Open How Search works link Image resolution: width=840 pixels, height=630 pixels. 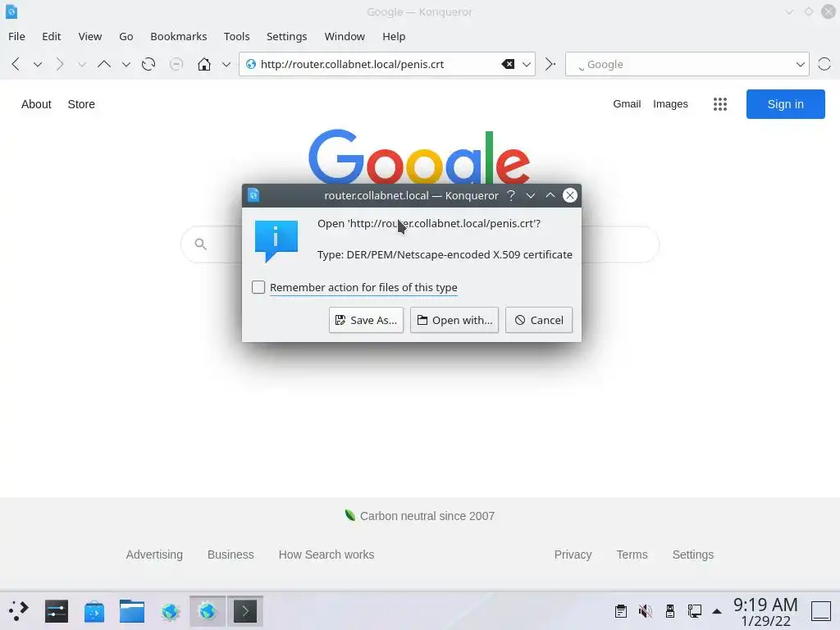pyautogui.click(x=326, y=555)
